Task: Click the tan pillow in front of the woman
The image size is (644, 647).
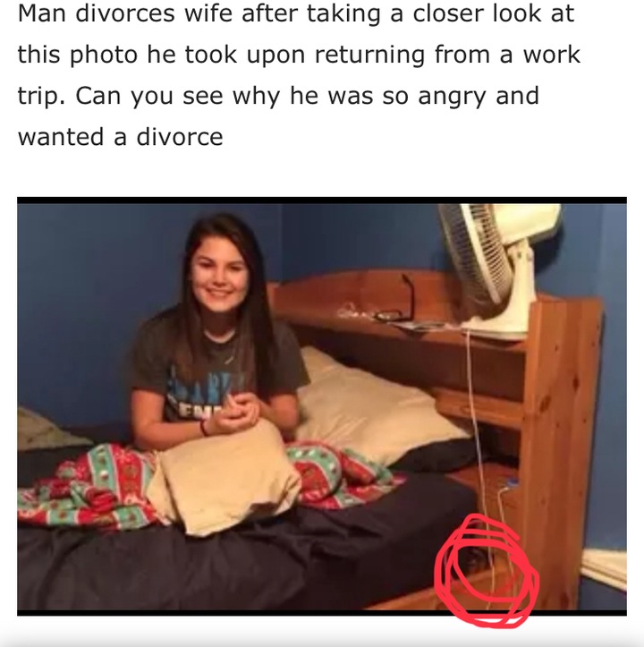Action: click(x=223, y=479)
